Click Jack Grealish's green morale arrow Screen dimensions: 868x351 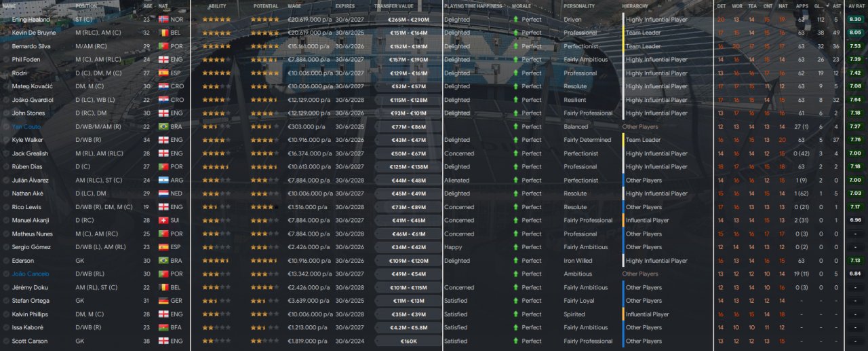tap(515, 153)
